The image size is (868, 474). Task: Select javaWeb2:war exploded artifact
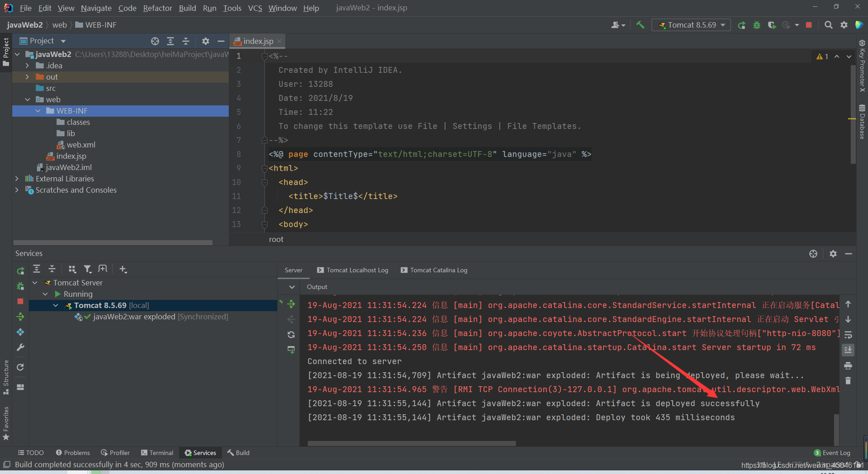click(x=151, y=317)
